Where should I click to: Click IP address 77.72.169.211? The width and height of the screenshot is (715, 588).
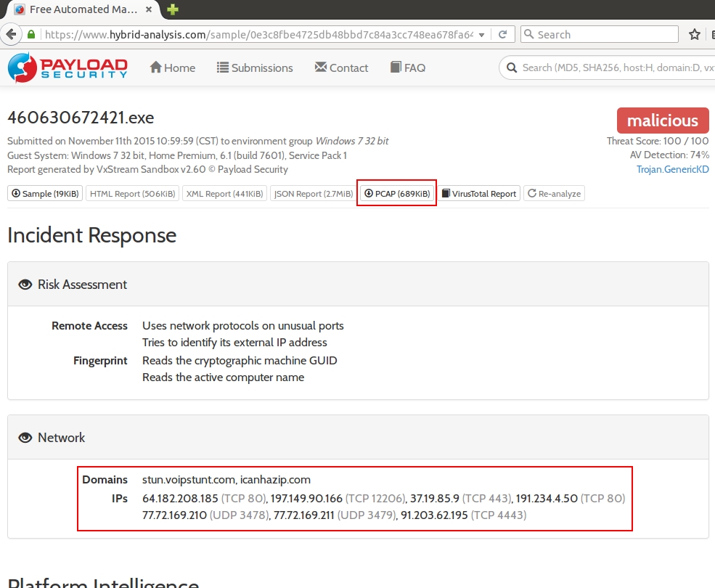303,515
